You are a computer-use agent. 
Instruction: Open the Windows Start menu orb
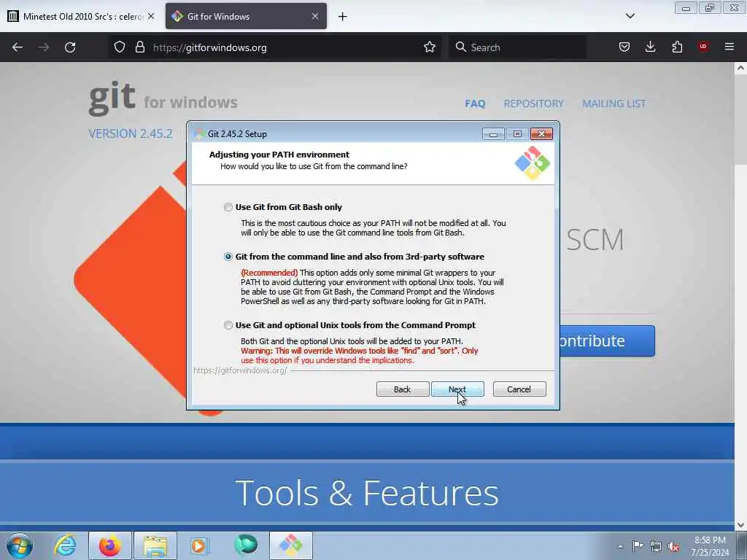tap(20, 545)
